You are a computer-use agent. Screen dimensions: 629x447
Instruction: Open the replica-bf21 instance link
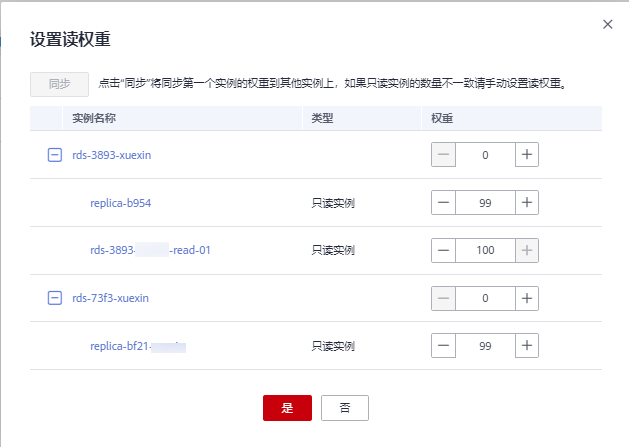pos(138,346)
